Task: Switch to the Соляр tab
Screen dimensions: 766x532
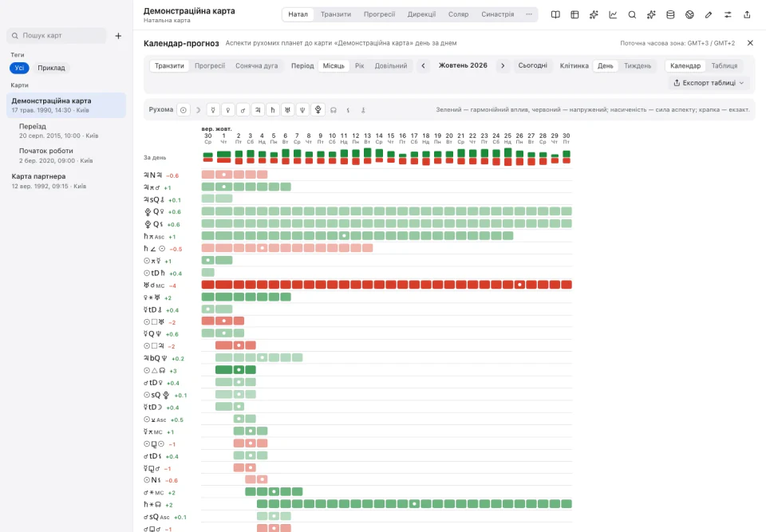Action: tap(458, 14)
